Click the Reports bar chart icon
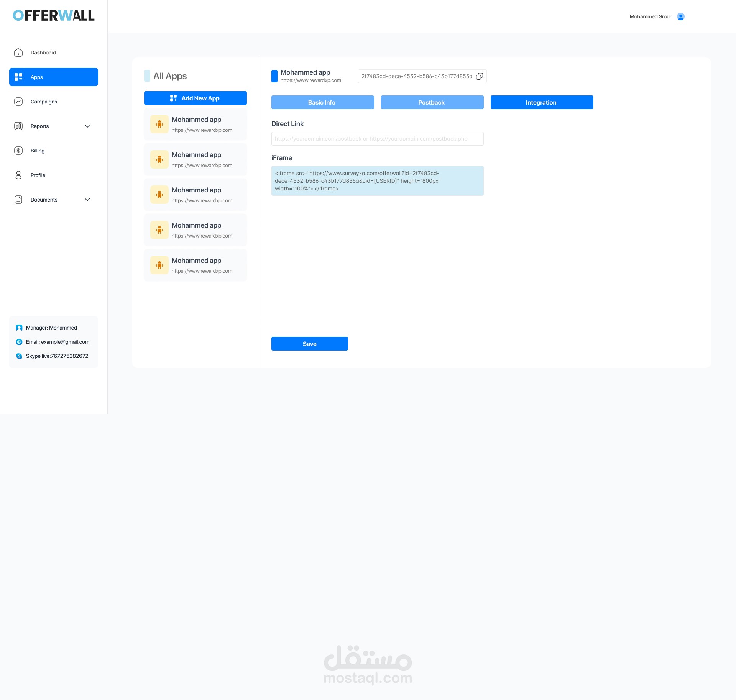This screenshot has height=700, width=736. [18, 126]
